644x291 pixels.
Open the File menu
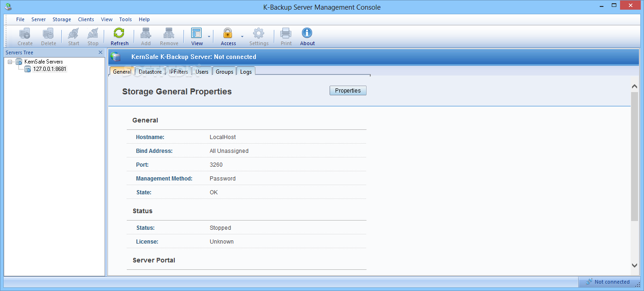tap(20, 19)
